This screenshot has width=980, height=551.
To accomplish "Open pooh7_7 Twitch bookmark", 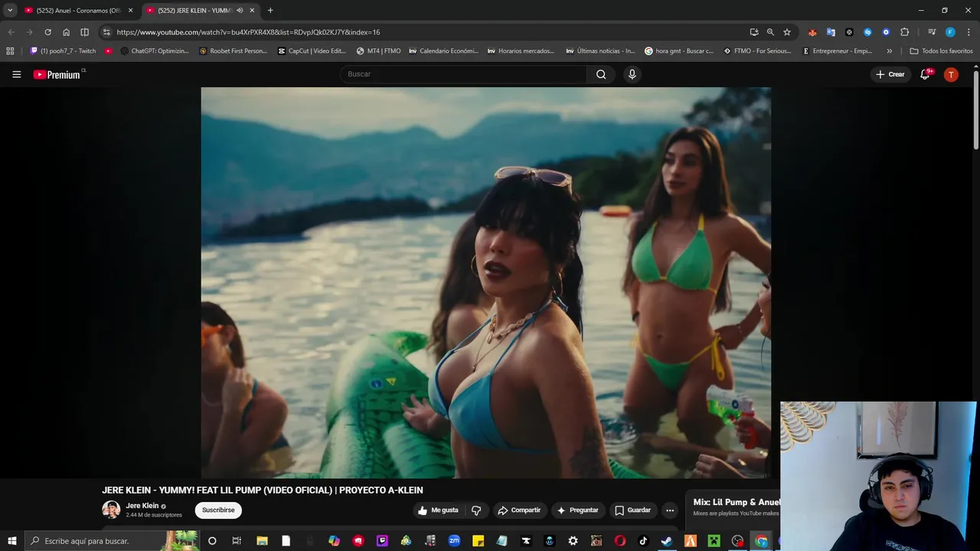I will tap(63, 51).
